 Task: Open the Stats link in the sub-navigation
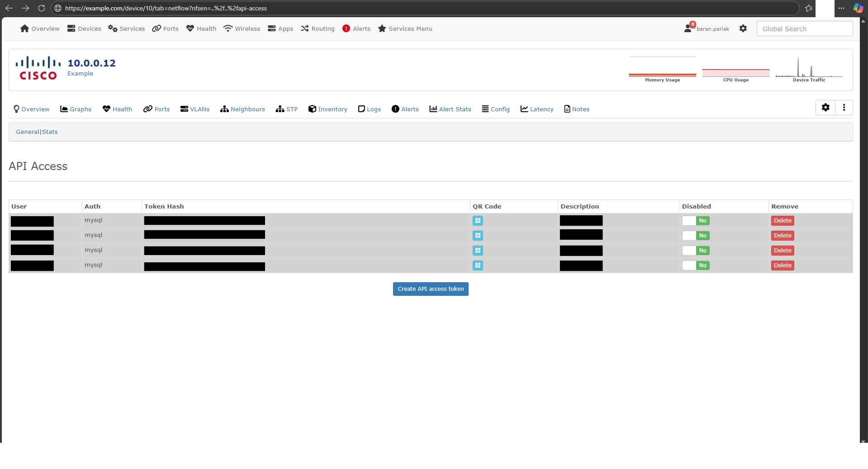pos(50,132)
